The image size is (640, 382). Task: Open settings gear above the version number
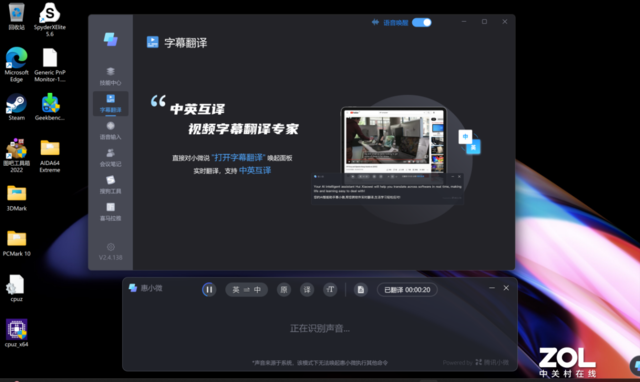click(x=110, y=247)
